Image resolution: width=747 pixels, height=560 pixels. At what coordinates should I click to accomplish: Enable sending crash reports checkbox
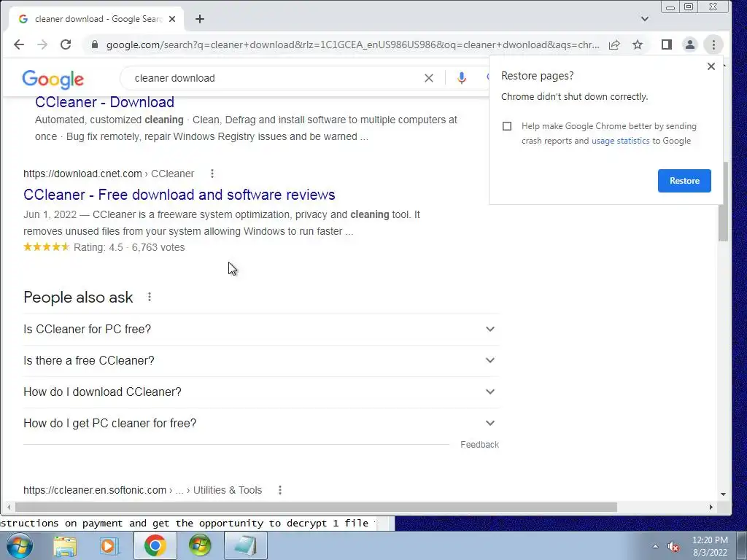pyautogui.click(x=507, y=126)
